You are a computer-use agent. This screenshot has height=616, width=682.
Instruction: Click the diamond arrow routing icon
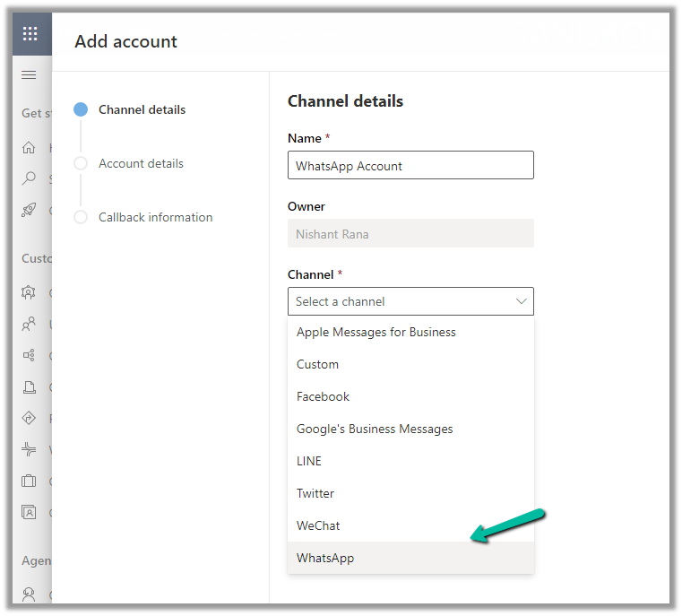point(30,419)
